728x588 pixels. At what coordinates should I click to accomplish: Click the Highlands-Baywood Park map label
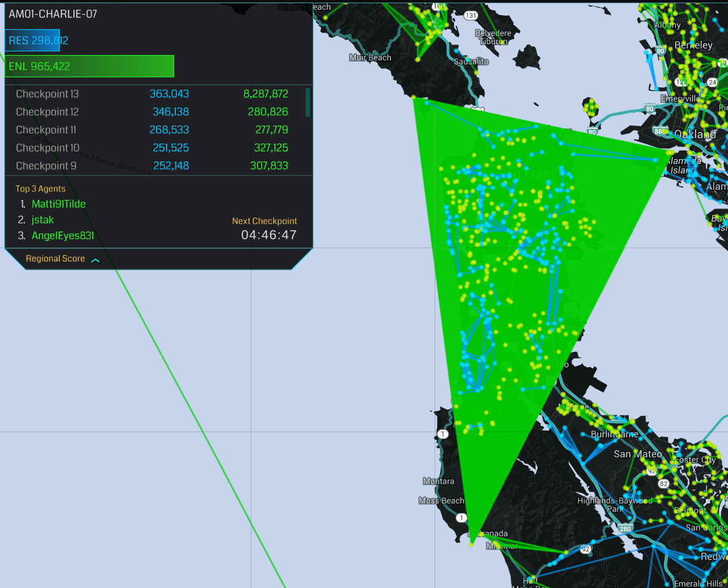coord(615,504)
